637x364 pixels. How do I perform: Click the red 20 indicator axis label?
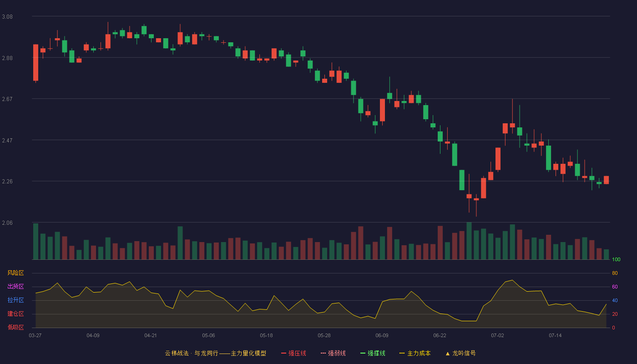[x=615, y=314]
